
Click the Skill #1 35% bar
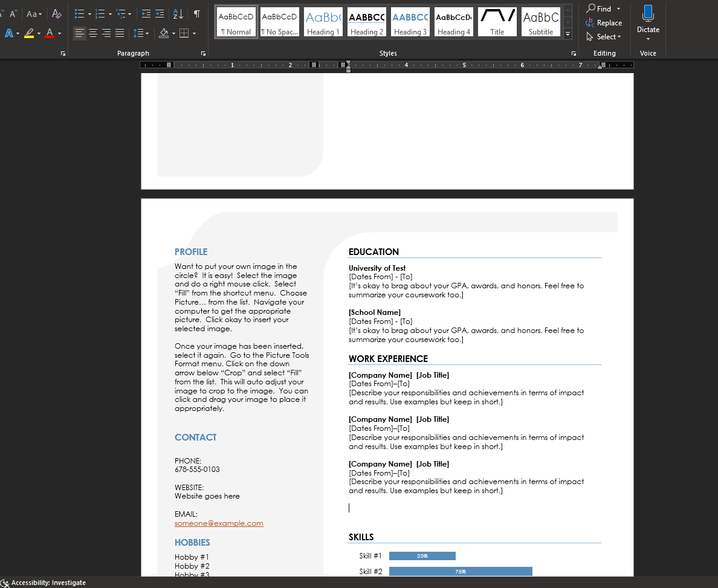(422, 556)
